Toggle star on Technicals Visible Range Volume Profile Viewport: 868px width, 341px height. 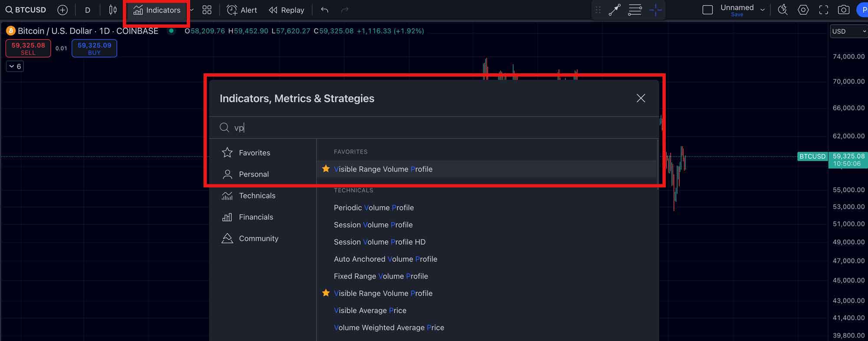pos(326,293)
